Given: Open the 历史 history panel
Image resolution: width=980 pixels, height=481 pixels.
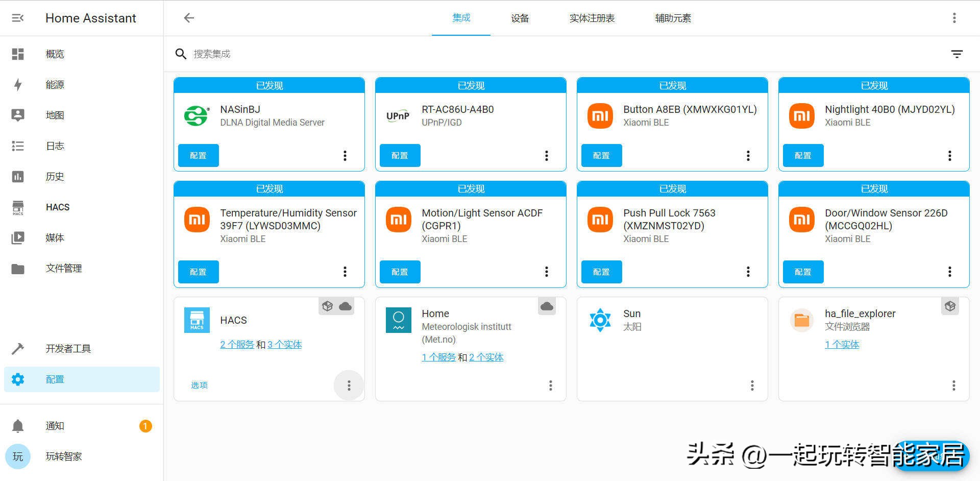Looking at the screenshot, I should 55,176.
